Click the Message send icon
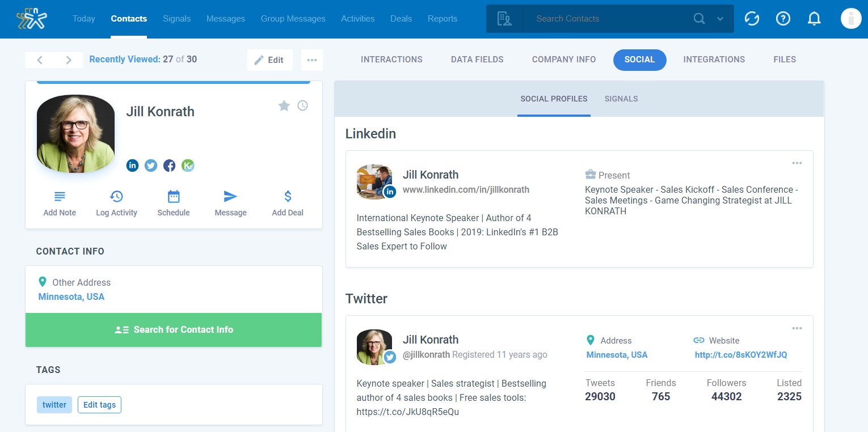The width and height of the screenshot is (868, 432). (230, 197)
